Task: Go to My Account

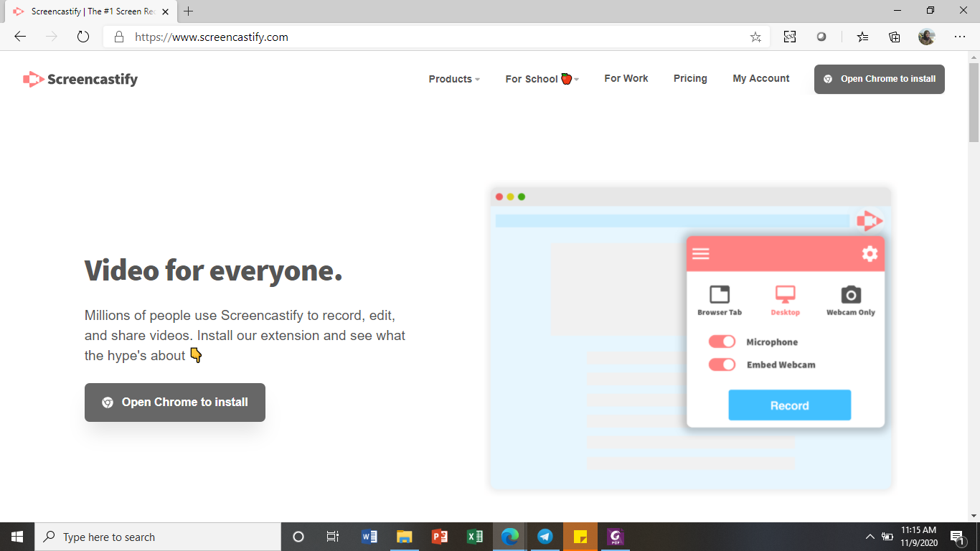Action: 761,78
